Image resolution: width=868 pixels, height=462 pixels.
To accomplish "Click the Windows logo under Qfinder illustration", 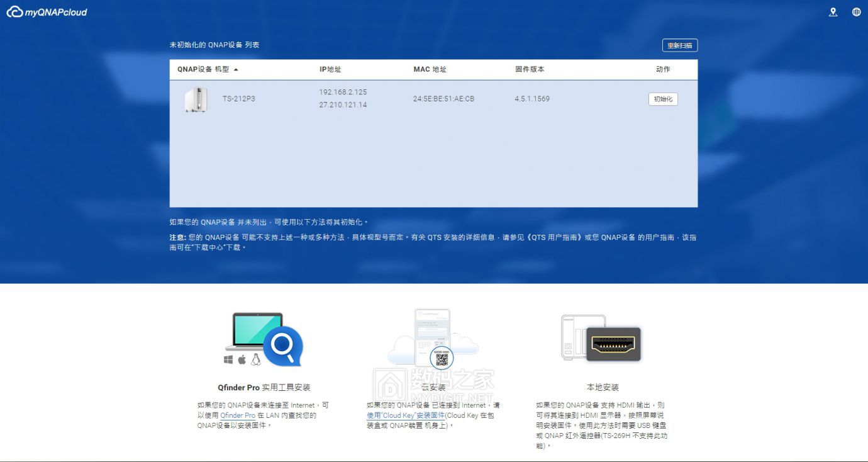I will coord(228,359).
